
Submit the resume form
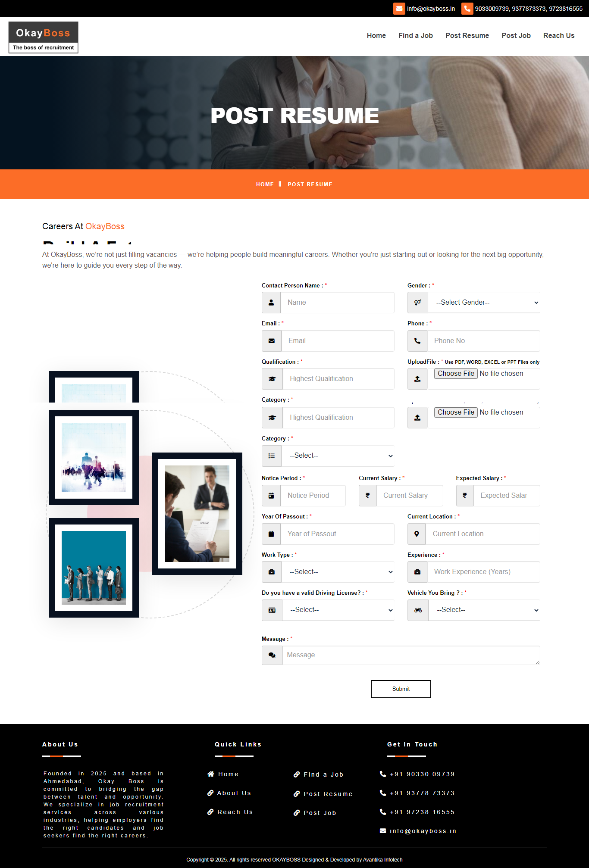401,689
